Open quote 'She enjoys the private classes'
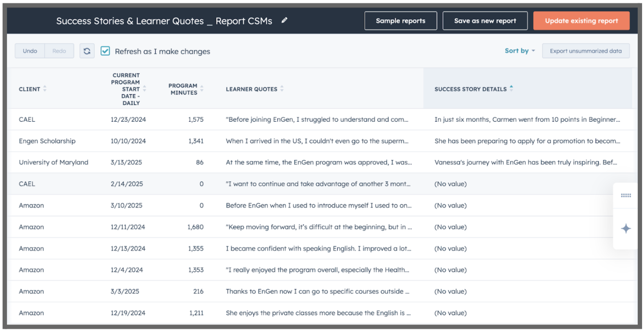644x334 pixels. (x=318, y=313)
